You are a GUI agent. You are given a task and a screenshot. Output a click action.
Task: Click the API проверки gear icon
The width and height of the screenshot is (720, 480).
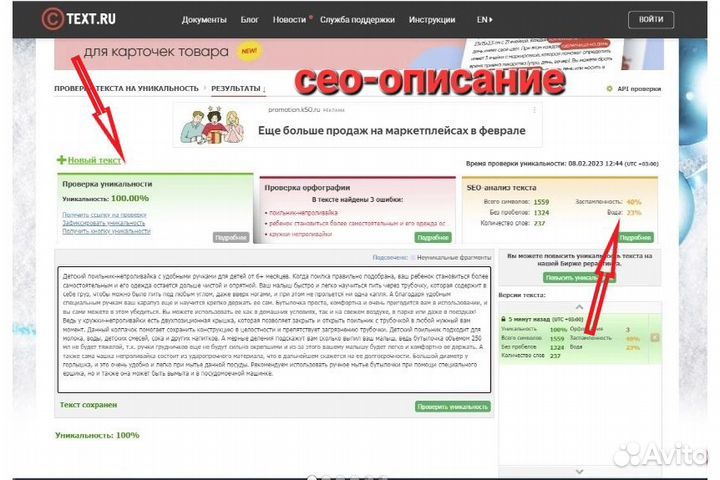click(610, 89)
